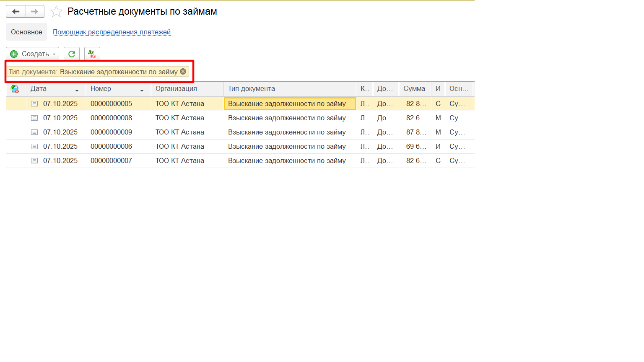Sort by the Дата column header

click(x=56, y=89)
